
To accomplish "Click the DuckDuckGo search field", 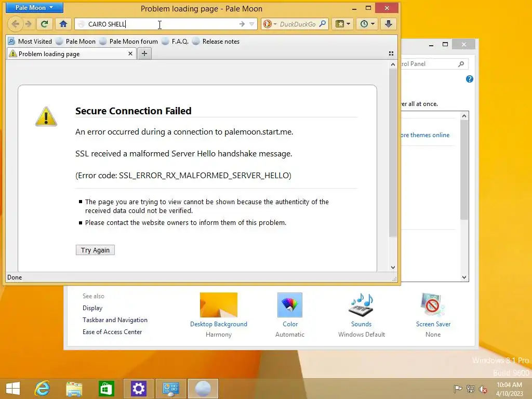I will pyautogui.click(x=298, y=24).
